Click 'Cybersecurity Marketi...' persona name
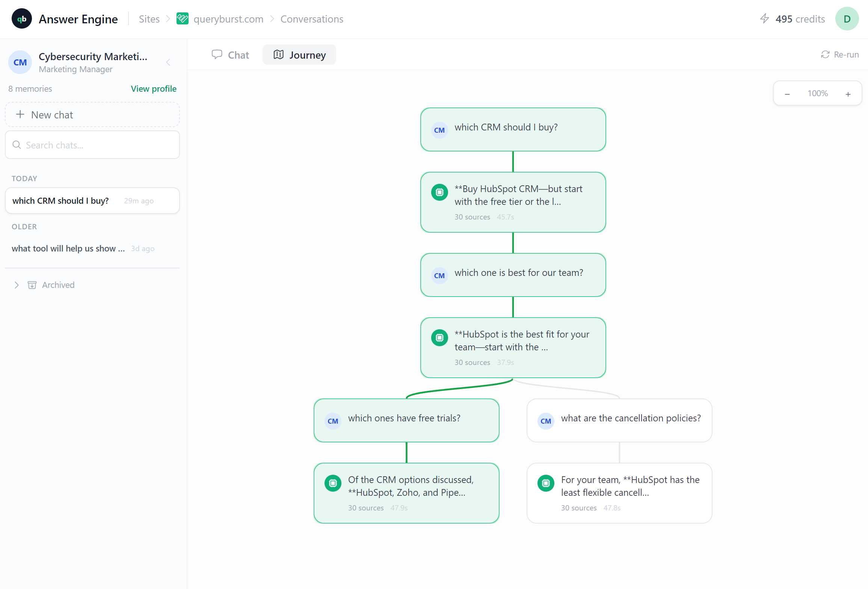Screen dimensions: 868x589 coord(93,56)
